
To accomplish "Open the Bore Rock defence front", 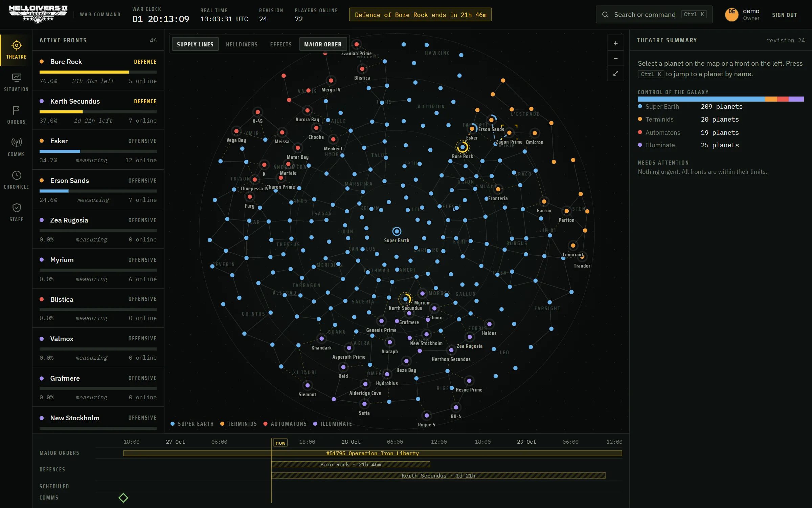I will tap(98, 71).
